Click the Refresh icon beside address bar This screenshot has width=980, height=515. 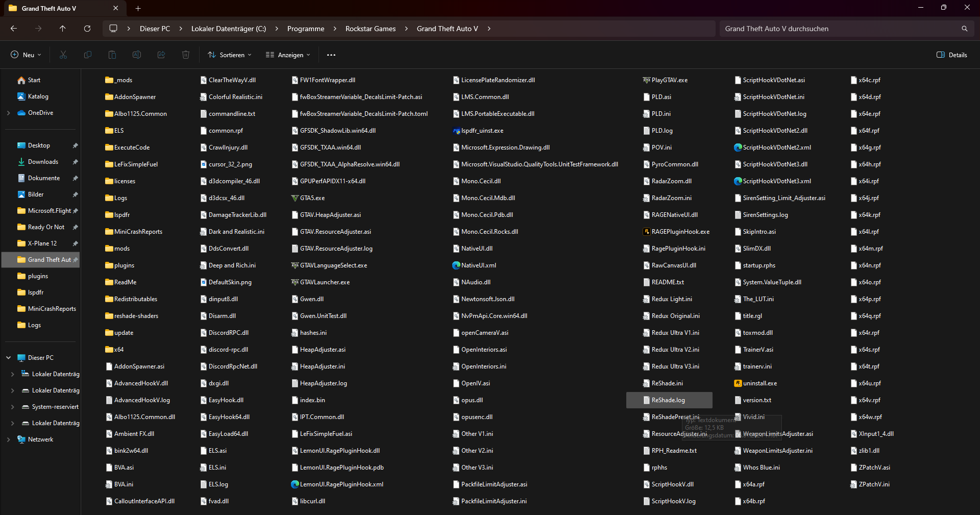87,29
